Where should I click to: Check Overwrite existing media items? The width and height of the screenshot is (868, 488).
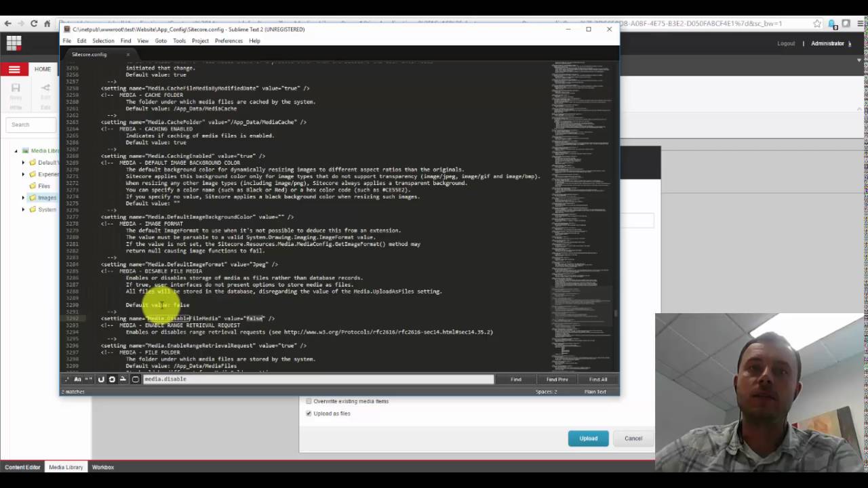click(309, 401)
